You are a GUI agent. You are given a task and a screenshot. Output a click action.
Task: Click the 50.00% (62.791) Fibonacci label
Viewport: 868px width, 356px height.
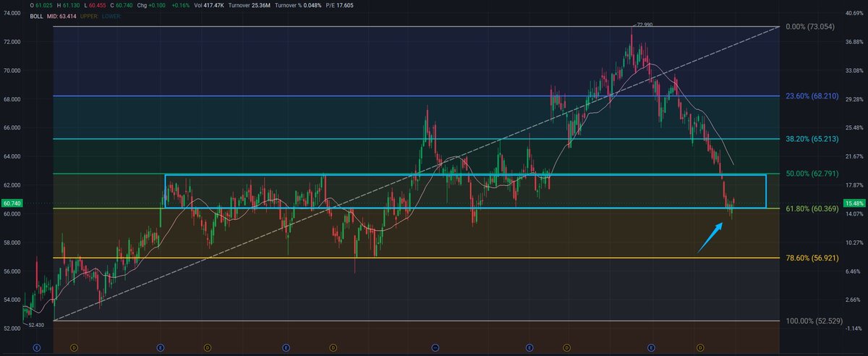814,174
